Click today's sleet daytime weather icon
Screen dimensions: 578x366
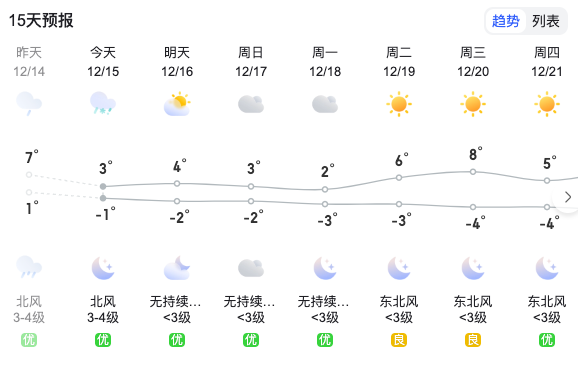(x=103, y=104)
